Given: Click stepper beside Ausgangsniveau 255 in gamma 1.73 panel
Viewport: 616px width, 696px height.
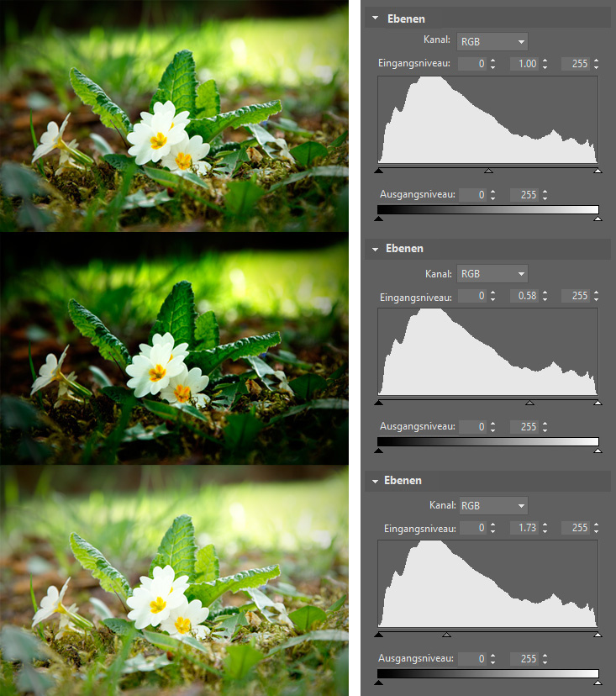Looking at the screenshot, I should (545, 659).
